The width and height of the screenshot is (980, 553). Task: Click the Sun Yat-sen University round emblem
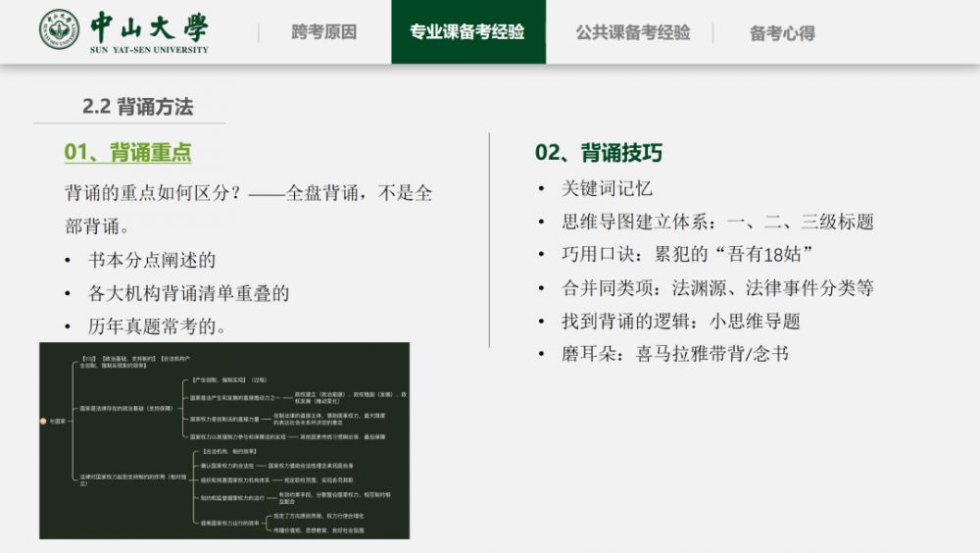point(60,30)
